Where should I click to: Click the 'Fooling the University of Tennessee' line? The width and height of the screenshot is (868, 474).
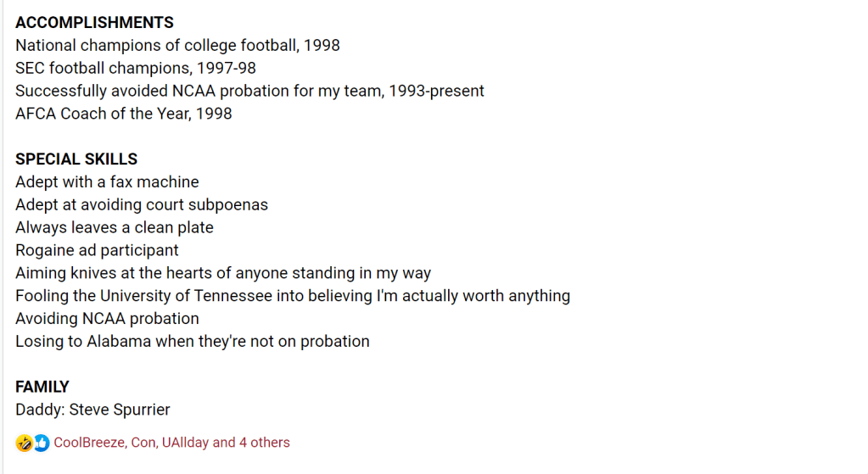pos(293,296)
